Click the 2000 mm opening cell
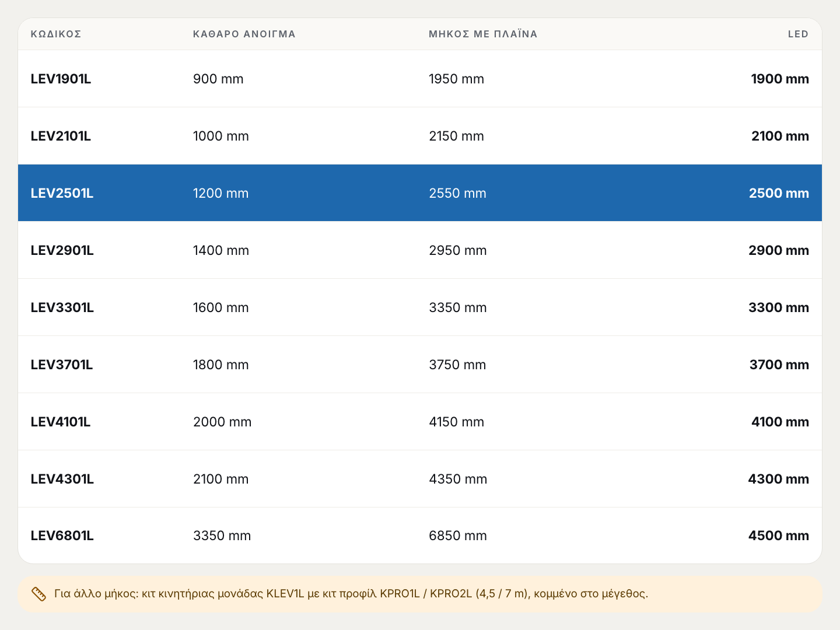The height and width of the screenshot is (630, 840). click(222, 422)
